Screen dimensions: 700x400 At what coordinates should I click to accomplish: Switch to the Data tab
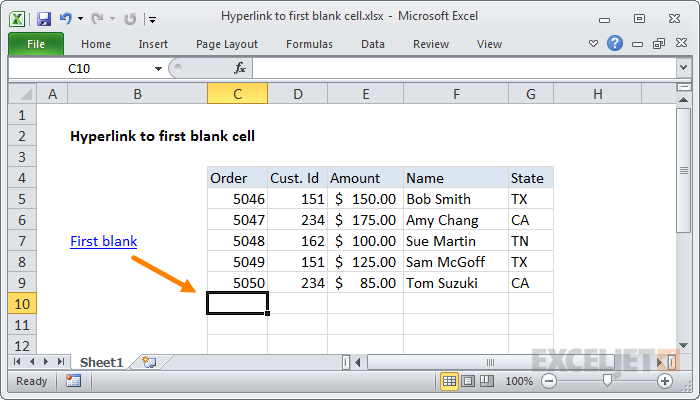pos(373,44)
